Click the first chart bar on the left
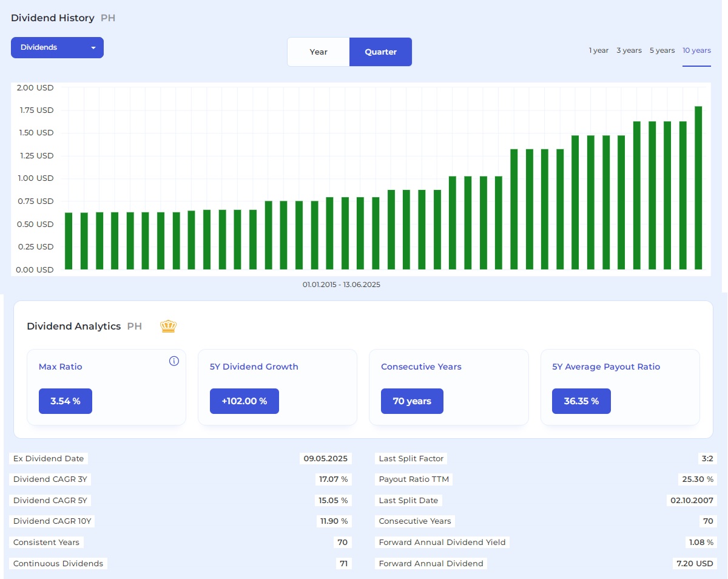Viewport: 728px width, 579px height. (69, 241)
